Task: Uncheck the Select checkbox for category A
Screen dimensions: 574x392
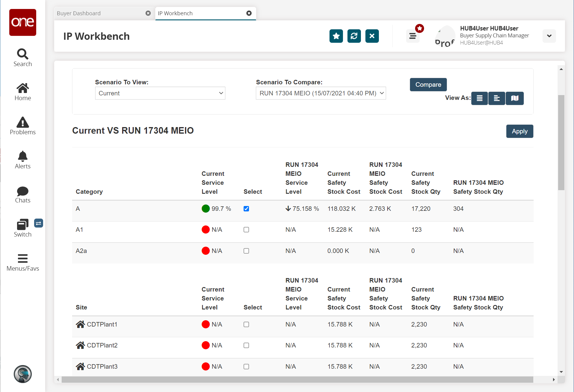Action: [246, 209]
